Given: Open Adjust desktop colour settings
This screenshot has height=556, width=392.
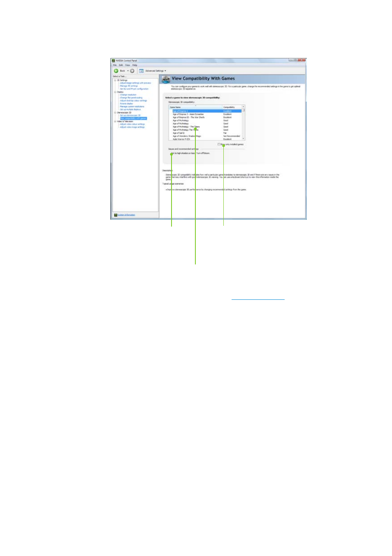Looking at the screenshot, I should point(133,101).
